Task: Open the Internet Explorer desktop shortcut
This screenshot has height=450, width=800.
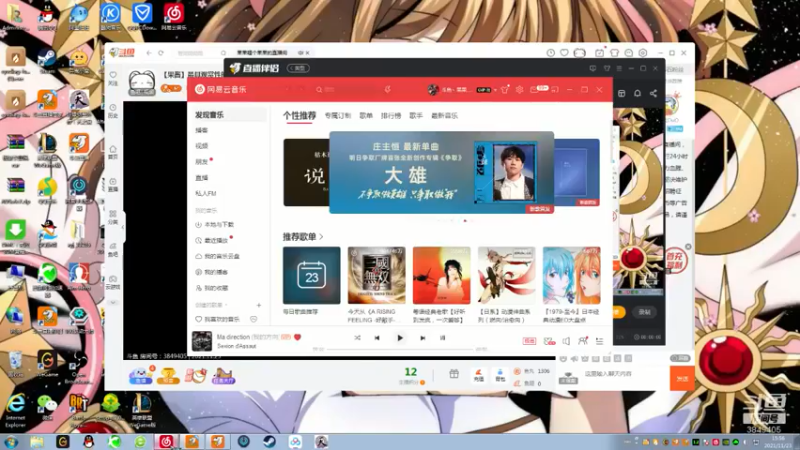Action: tap(15, 410)
